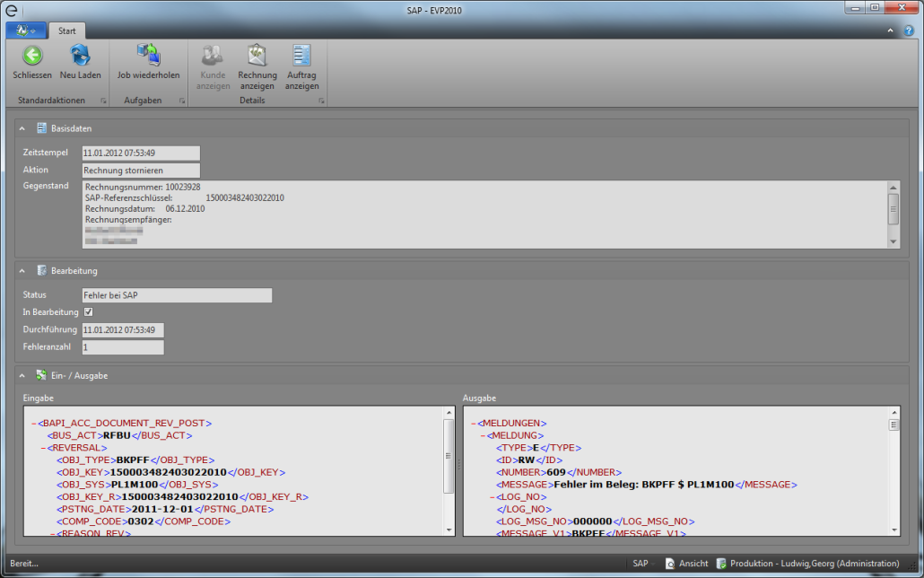924x578 pixels.
Task: Click the Ausgabe pane scrollbar thumb
Action: coord(893,425)
